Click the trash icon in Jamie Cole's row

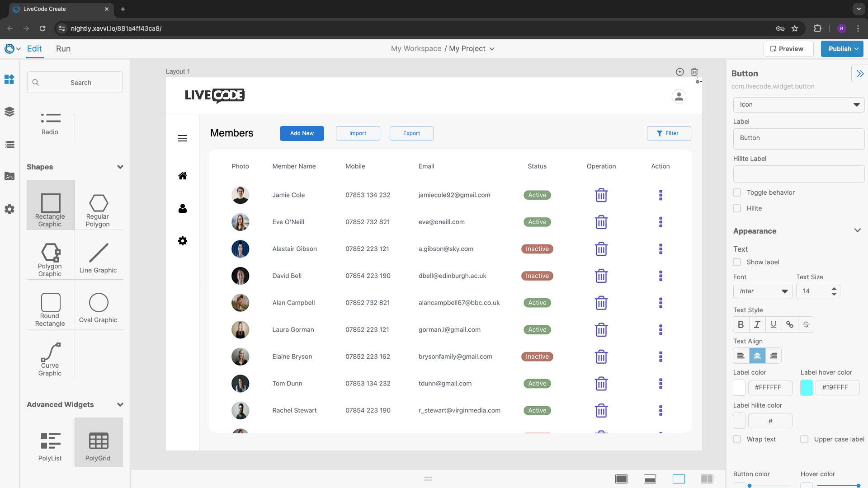click(x=601, y=195)
